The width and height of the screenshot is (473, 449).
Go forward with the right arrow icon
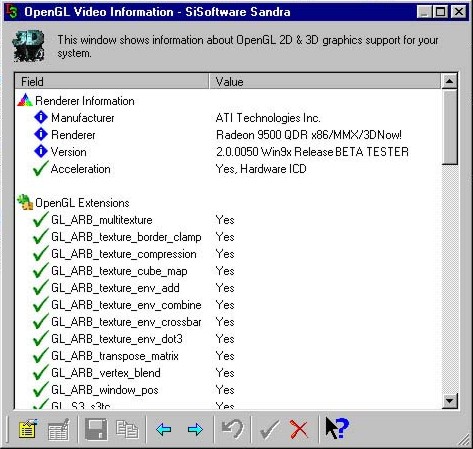point(195,429)
